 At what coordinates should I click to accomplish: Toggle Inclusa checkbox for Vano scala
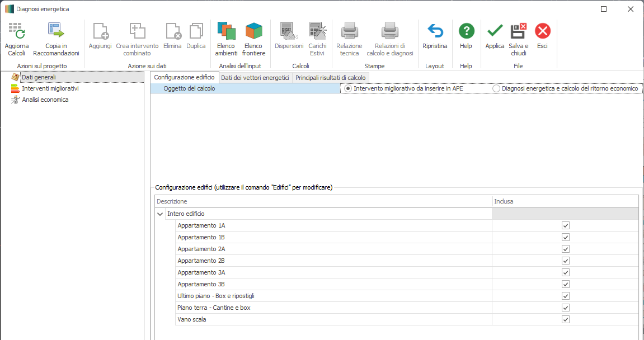(565, 319)
